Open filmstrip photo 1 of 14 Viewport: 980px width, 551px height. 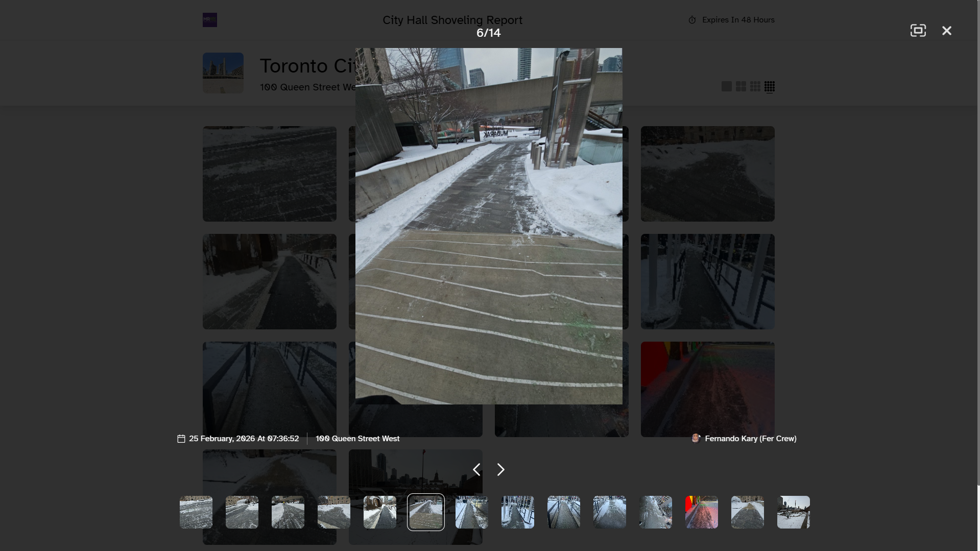(x=196, y=512)
